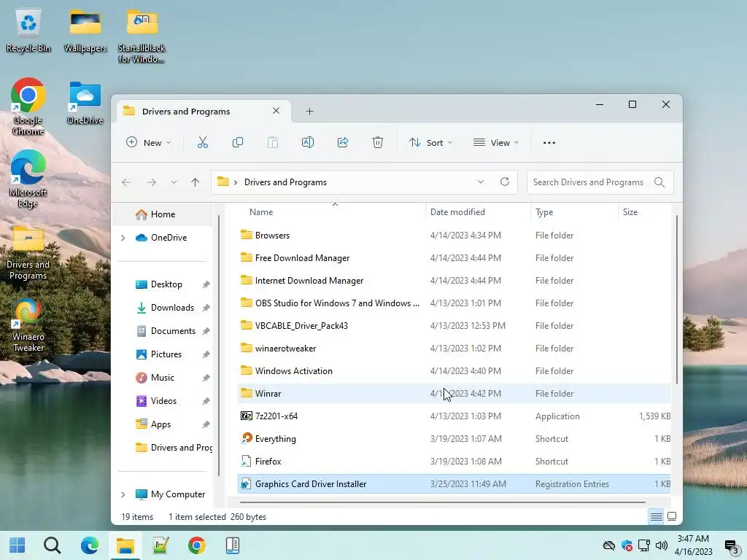This screenshot has height=560, width=747.
Task: Open the See more ellipsis menu
Action: click(549, 142)
